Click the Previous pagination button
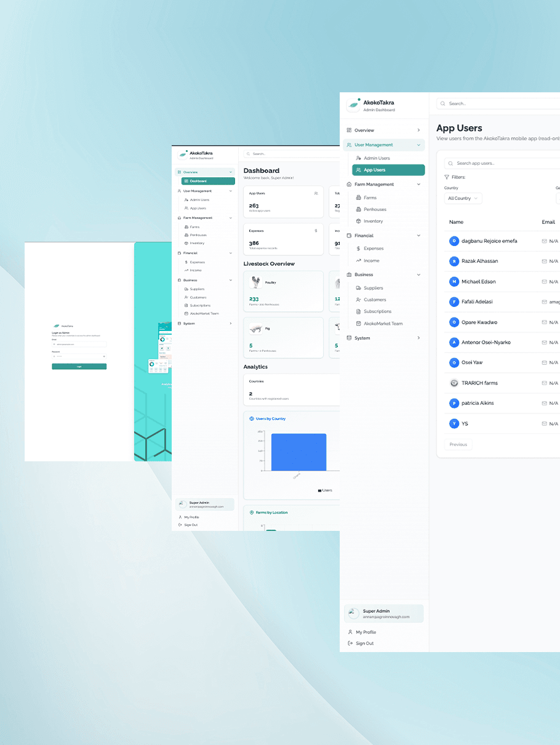The image size is (560, 745). pyautogui.click(x=458, y=444)
